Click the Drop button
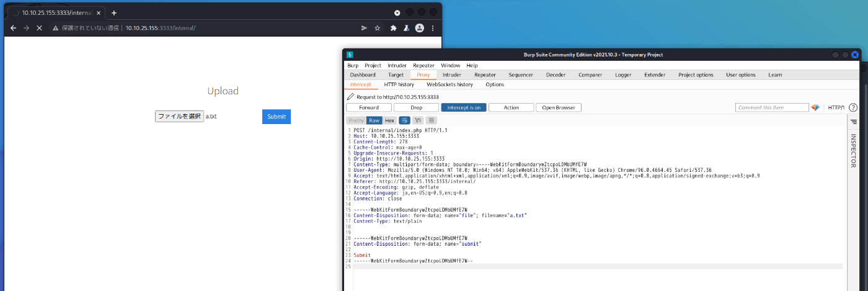Screen dimensions: 868x291 click(x=417, y=107)
